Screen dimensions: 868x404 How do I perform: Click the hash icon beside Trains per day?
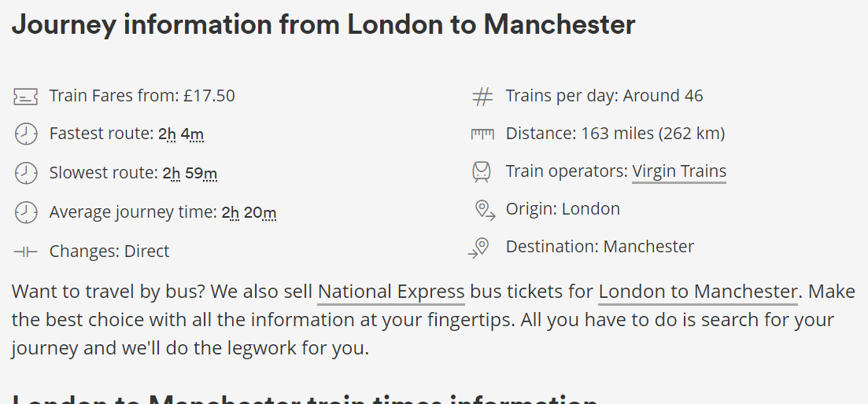click(x=482, y=96)
